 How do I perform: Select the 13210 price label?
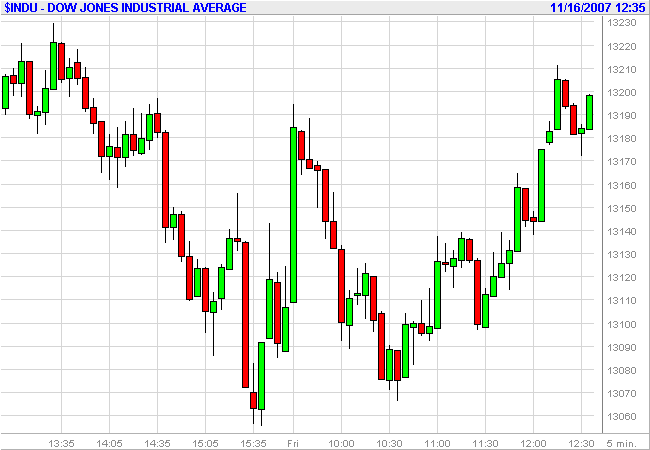coord(621,69)
